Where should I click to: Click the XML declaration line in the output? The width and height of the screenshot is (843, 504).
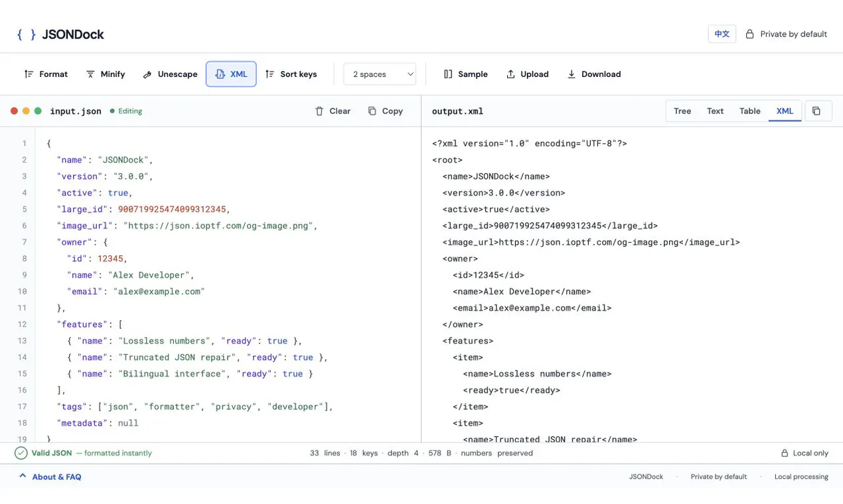(x=530, y=143)
